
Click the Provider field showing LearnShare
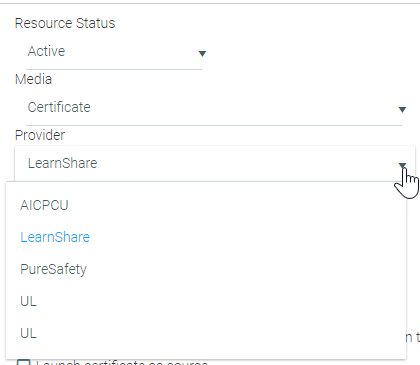pyautogui.click(x=215, y=164)
